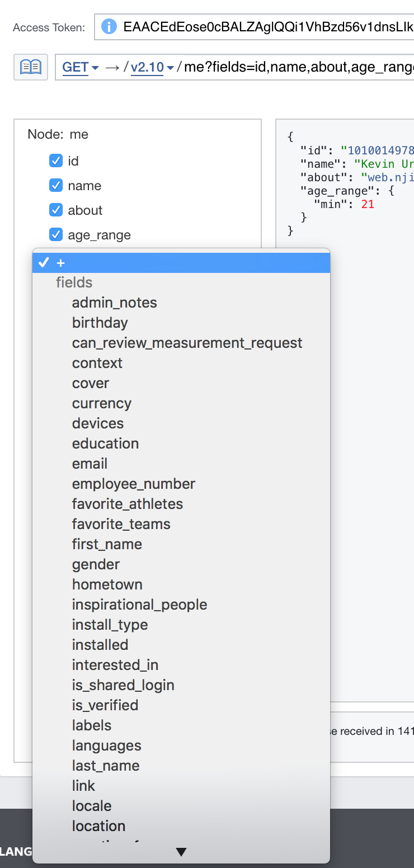Uncheck the id field checkbox
The image size is (414, 868).
tap(56, 161)
